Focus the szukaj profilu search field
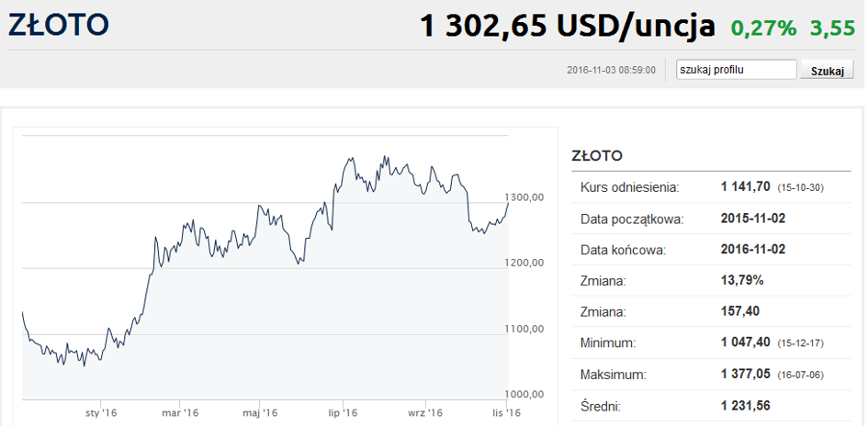The width and height of the screenshot is (868, 426). (x=737, y=70)
